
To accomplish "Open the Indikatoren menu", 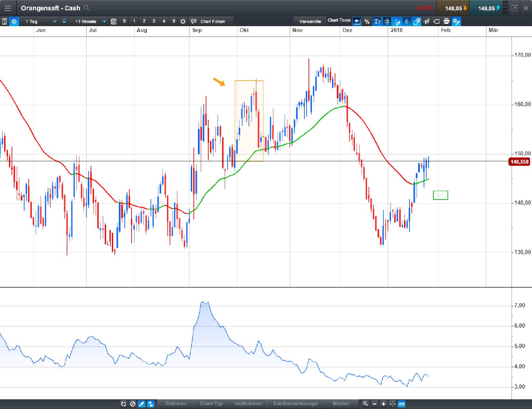I will (x=248, y=404).
